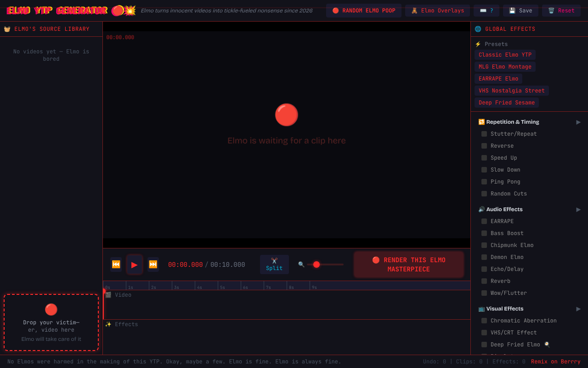This screenshot has width=588, height=368.
Task: Split the clip with the scissors button
Action: [x=274, y=264]
